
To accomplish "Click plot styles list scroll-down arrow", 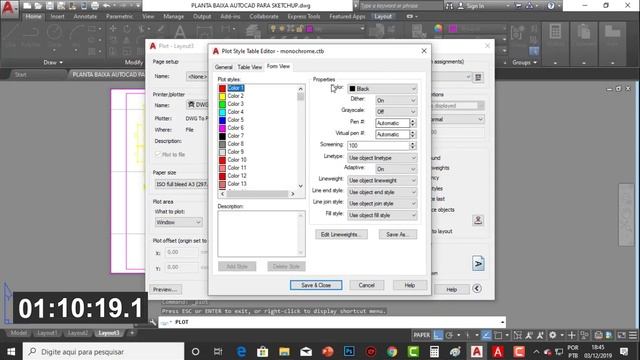I will 301,186.
